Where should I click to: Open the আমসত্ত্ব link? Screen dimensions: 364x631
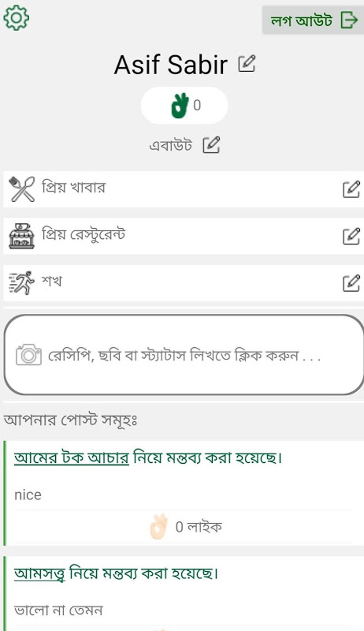[40, 573]
